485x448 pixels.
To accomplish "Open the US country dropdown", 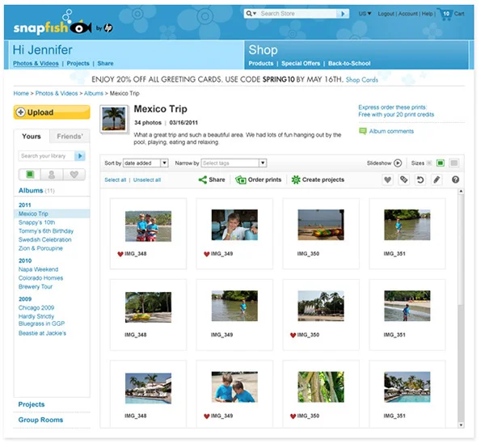I will point(365,14).
